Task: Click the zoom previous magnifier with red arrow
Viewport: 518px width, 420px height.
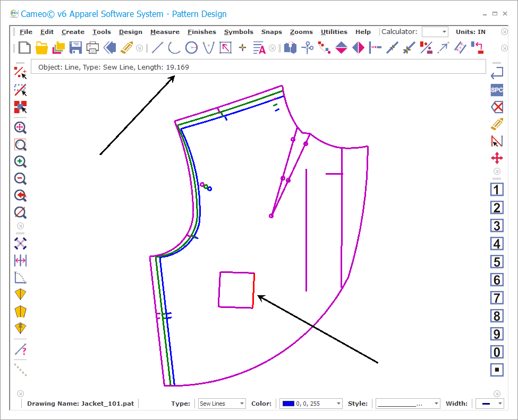Action: tap(21, 196)
